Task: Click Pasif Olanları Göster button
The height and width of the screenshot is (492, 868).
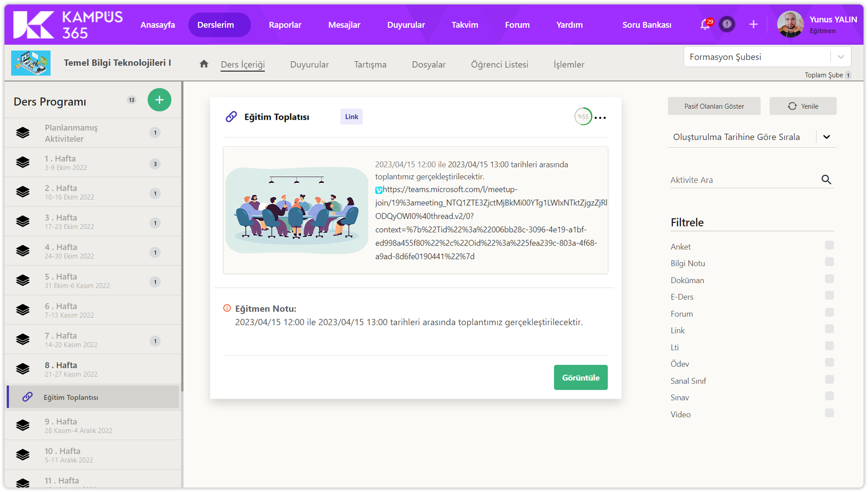Action: coord(714,106)
